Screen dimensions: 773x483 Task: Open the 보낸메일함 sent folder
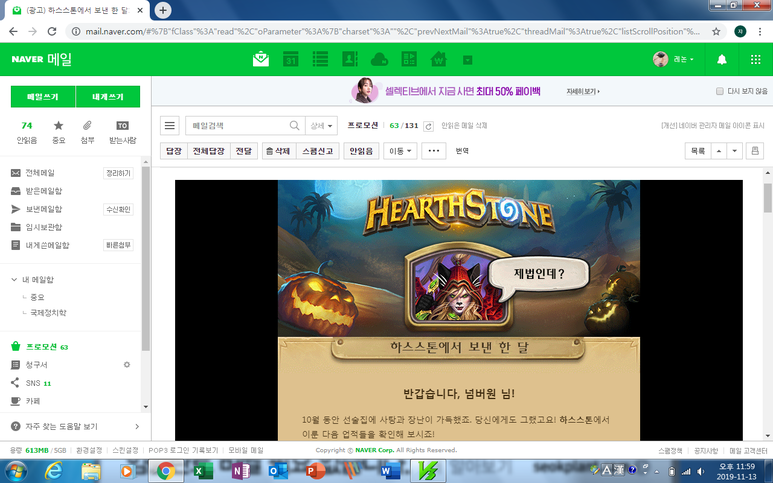[43, 209]
